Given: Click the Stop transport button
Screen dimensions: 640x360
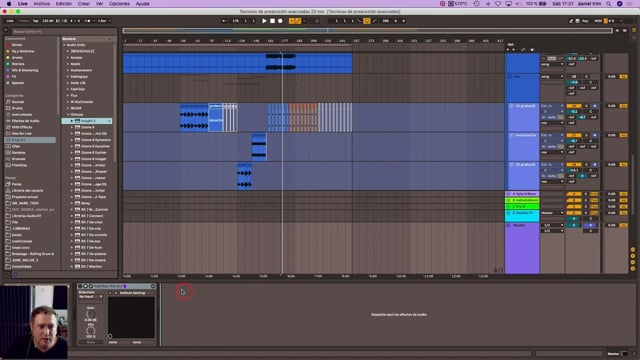Looking at the screenshot, I should [272, 21].
